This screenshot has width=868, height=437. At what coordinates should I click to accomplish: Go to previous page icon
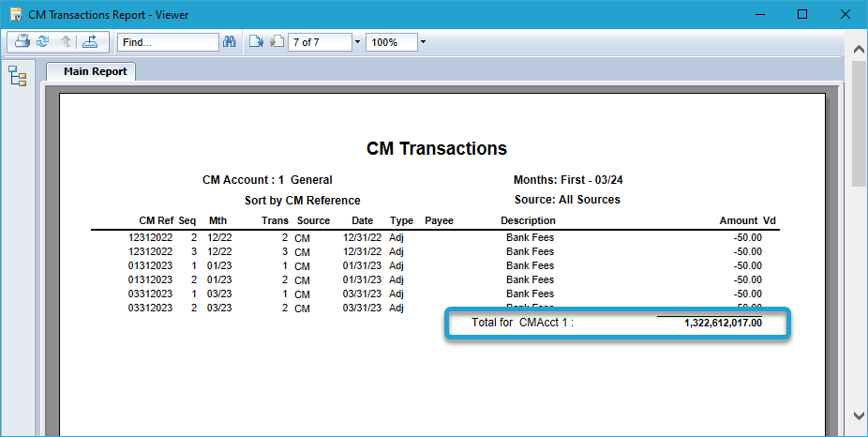click(x=277, y=42)
